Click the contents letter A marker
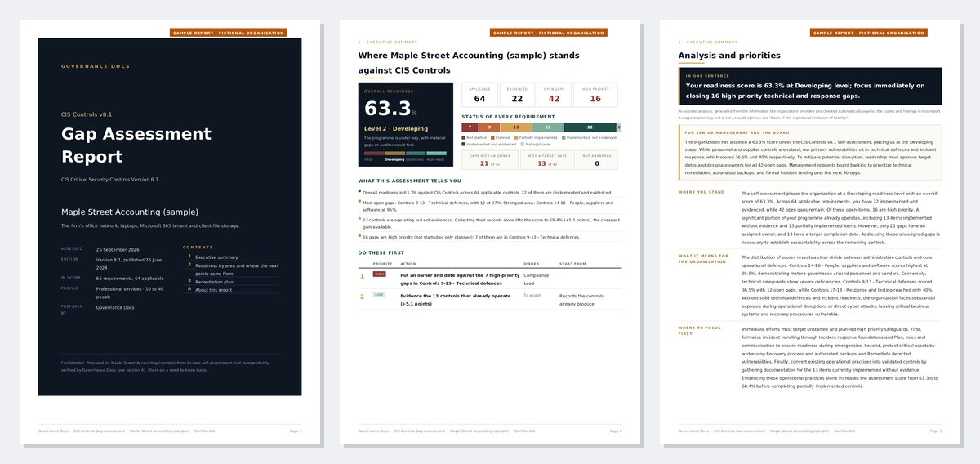 (189, 289)
